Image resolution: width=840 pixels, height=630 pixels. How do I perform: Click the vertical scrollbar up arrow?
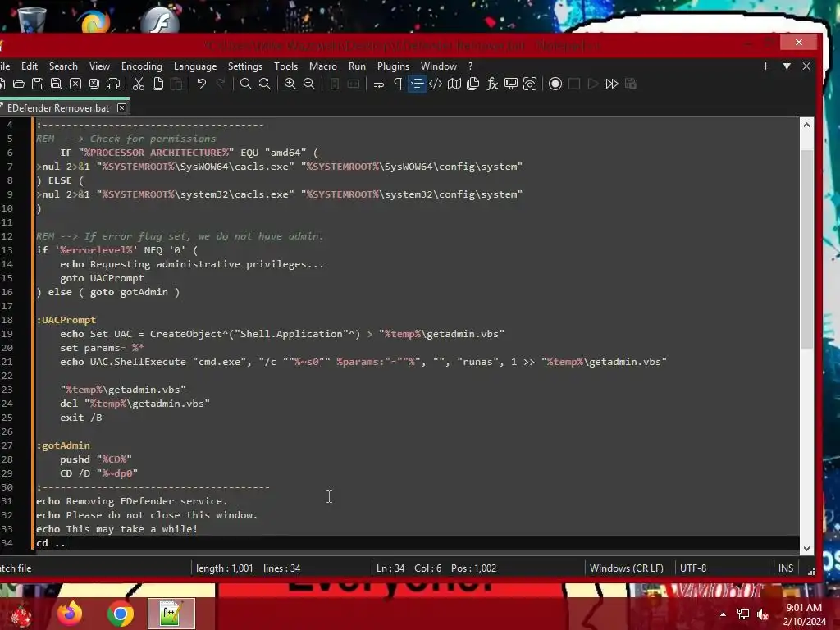click(x=807, y=125)
